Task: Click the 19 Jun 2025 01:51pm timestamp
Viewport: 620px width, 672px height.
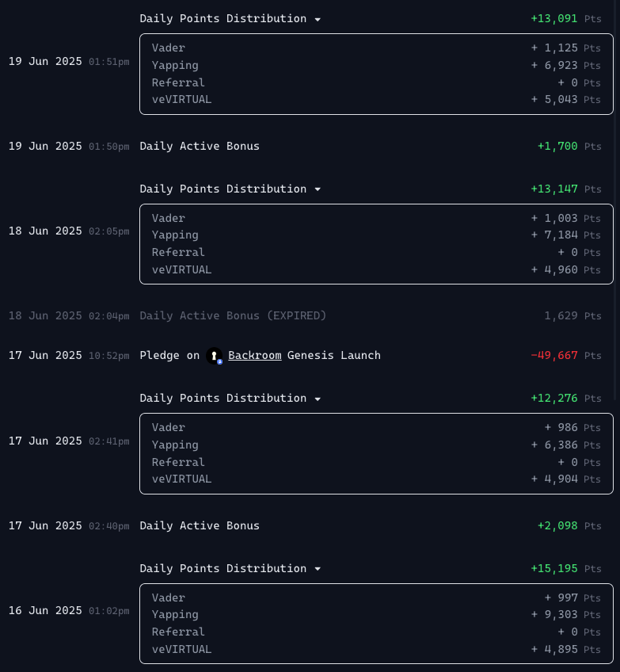Action: pos(69,62)
